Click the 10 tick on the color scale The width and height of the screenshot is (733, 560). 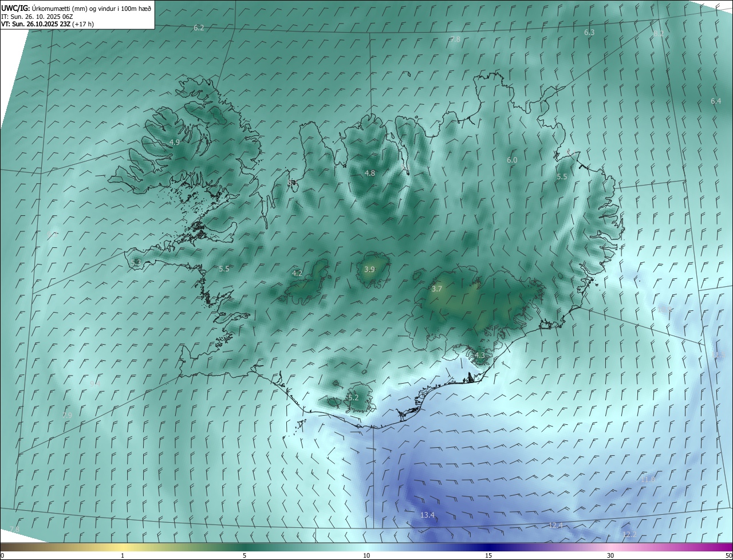(x=366, y=555)
